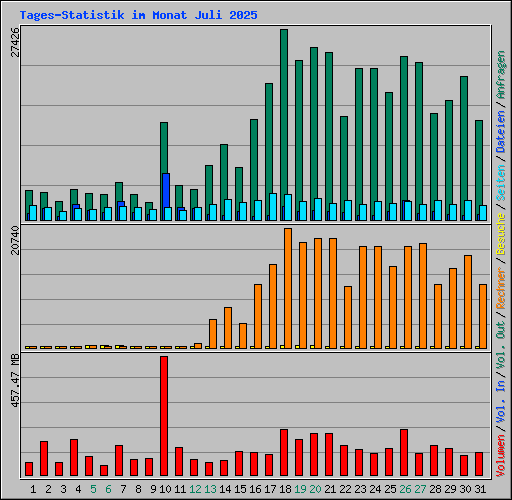Click the 457.47 MB axis label

point(15,380)
